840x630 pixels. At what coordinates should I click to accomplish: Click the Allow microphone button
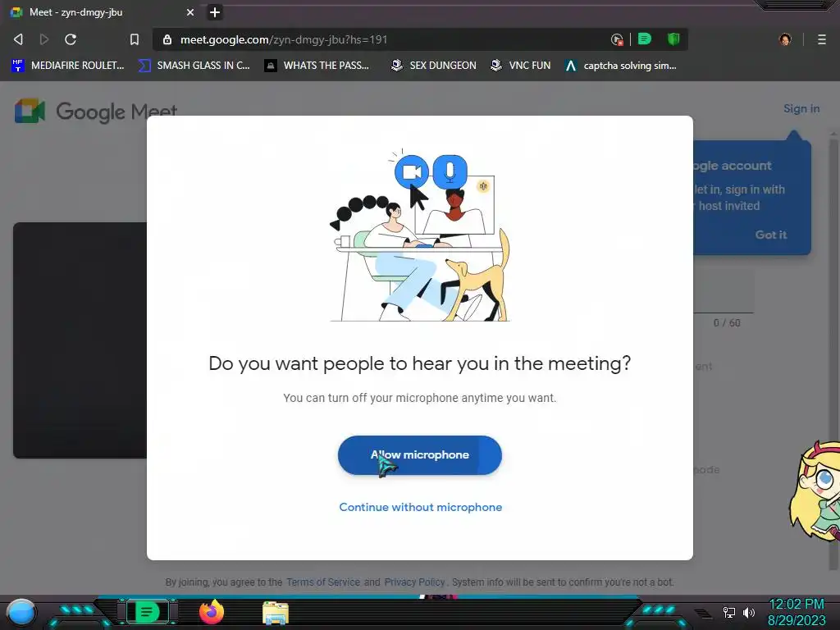[419, 454]
